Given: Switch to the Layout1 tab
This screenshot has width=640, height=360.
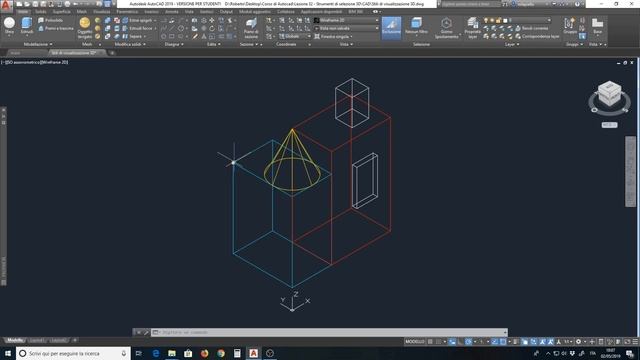Looking at the screenshot, I should pos(38,340).
